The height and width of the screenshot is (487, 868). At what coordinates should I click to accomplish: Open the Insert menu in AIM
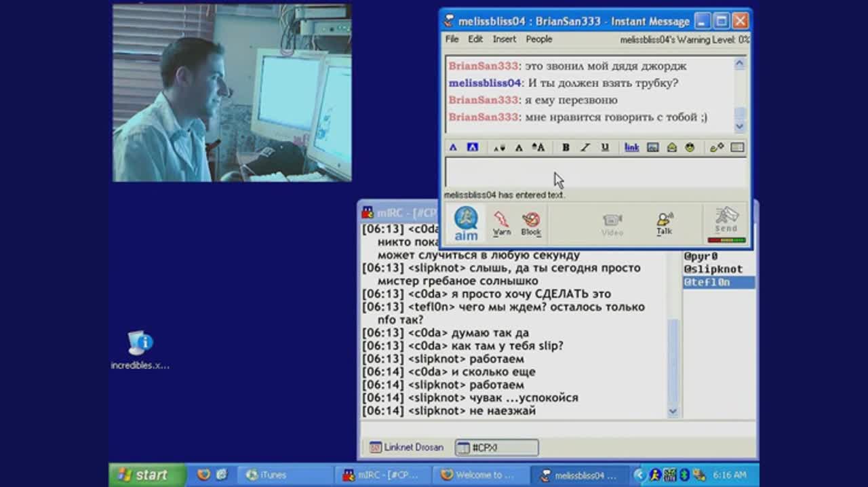[504, 39]
